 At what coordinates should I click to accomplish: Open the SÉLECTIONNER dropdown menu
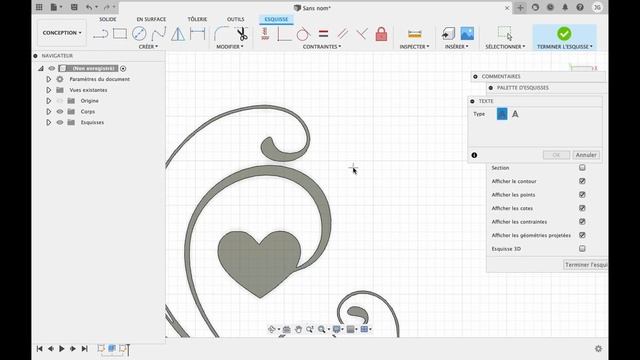[505, 47]
